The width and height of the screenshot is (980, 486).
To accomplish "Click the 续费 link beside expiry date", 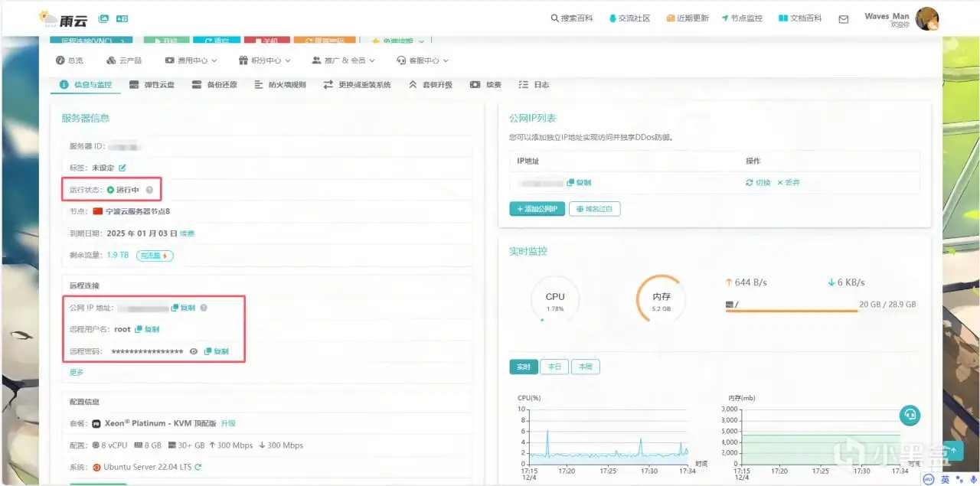I will coord(187,233).
